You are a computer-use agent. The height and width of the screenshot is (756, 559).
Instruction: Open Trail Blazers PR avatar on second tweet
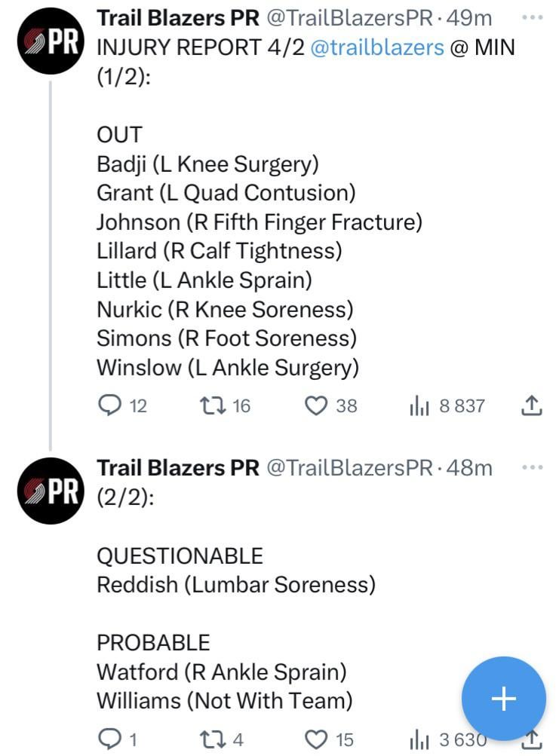click(51, 491)
